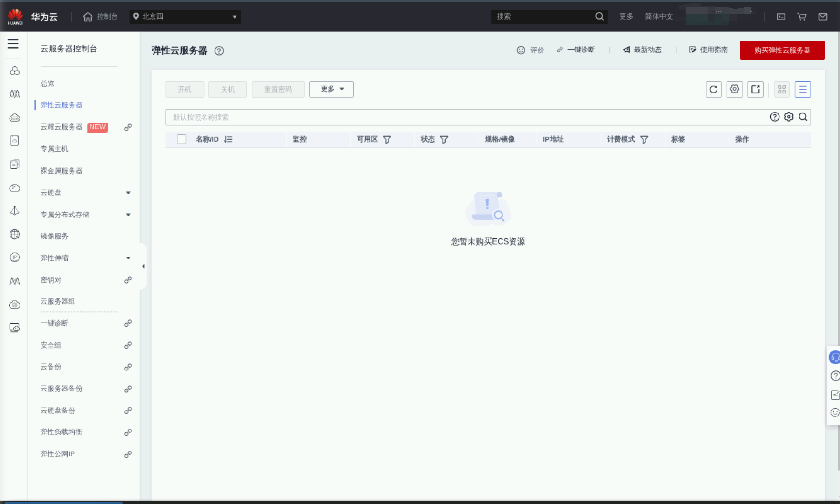Switch to list view
Screen dimensions: 840x504
pos(803,89)
